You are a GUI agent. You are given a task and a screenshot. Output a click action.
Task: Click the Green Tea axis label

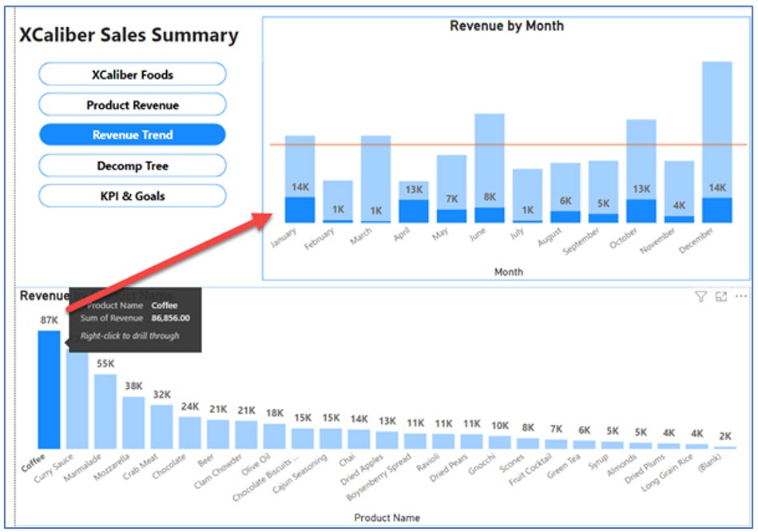tap(564, 466)
